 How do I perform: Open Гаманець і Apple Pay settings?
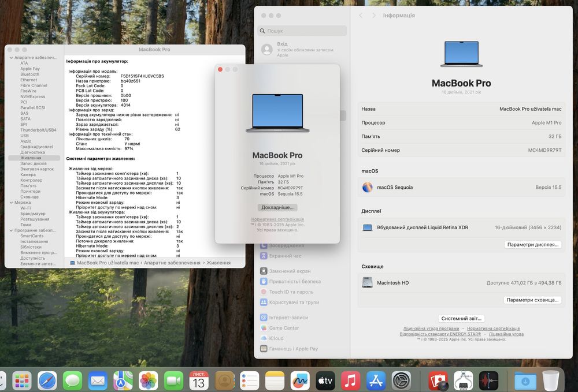click(289, 349)
